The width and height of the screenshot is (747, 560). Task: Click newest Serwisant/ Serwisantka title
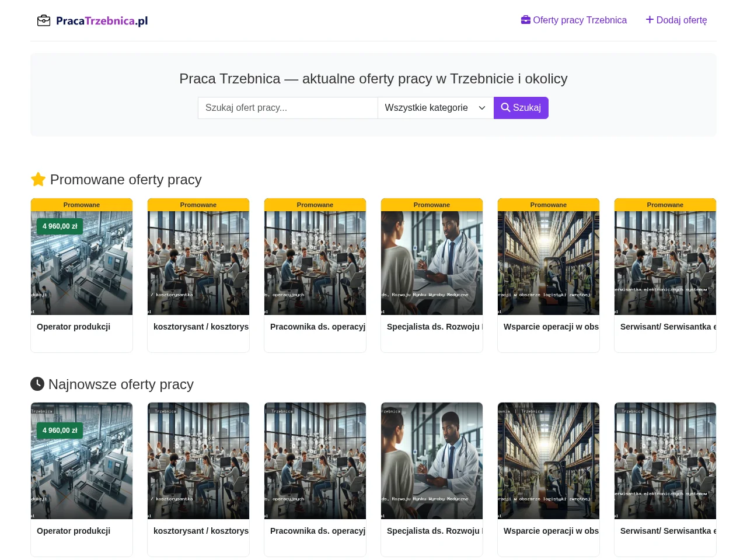[x=668, y=531]
